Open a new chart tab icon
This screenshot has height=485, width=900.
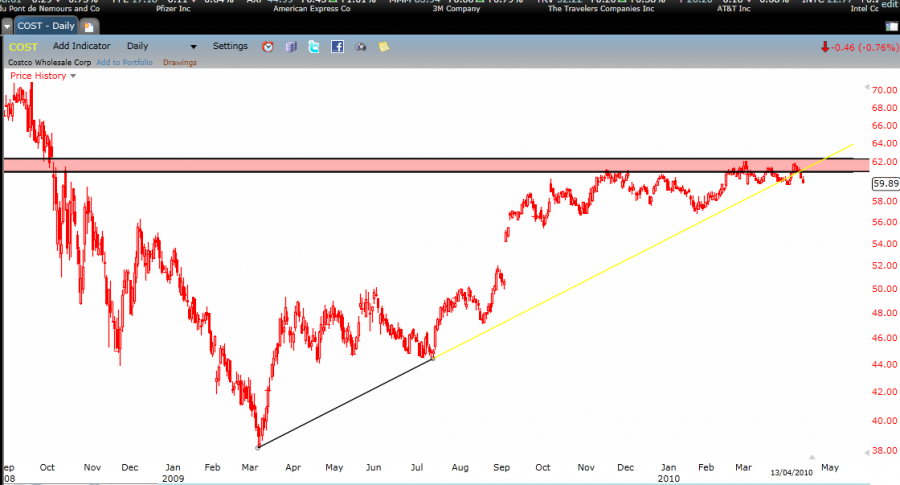89,26
